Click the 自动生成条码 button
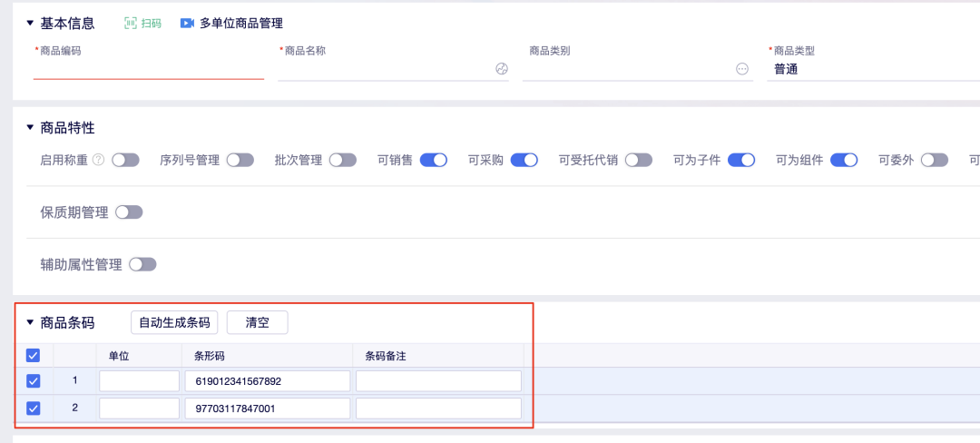 click(x=174, y=322)
